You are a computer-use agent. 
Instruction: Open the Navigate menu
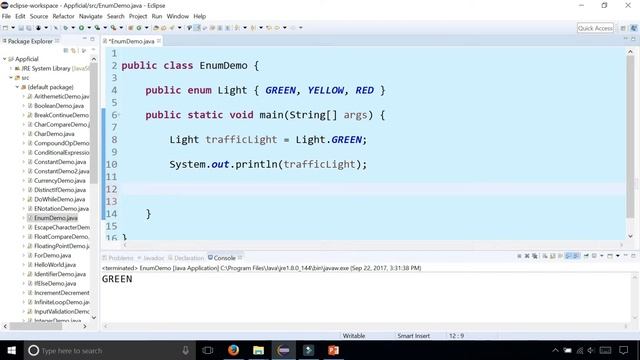pos(91,16)
